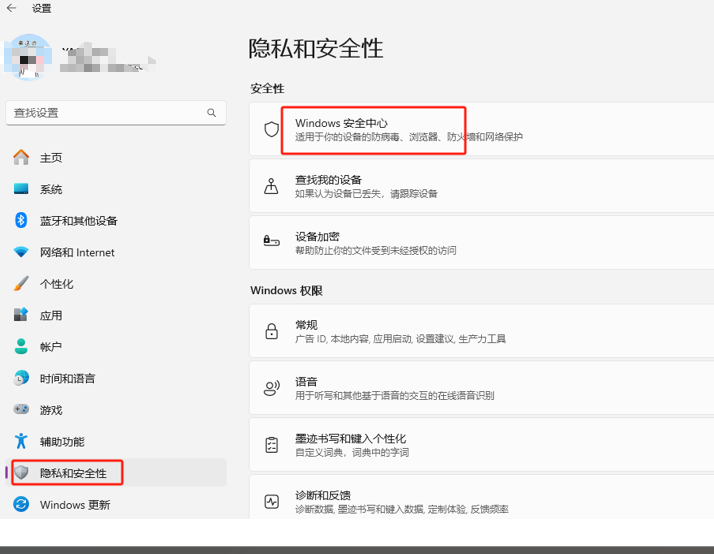Click the 隐私和安全性 page heading

(x=316, y=48)
